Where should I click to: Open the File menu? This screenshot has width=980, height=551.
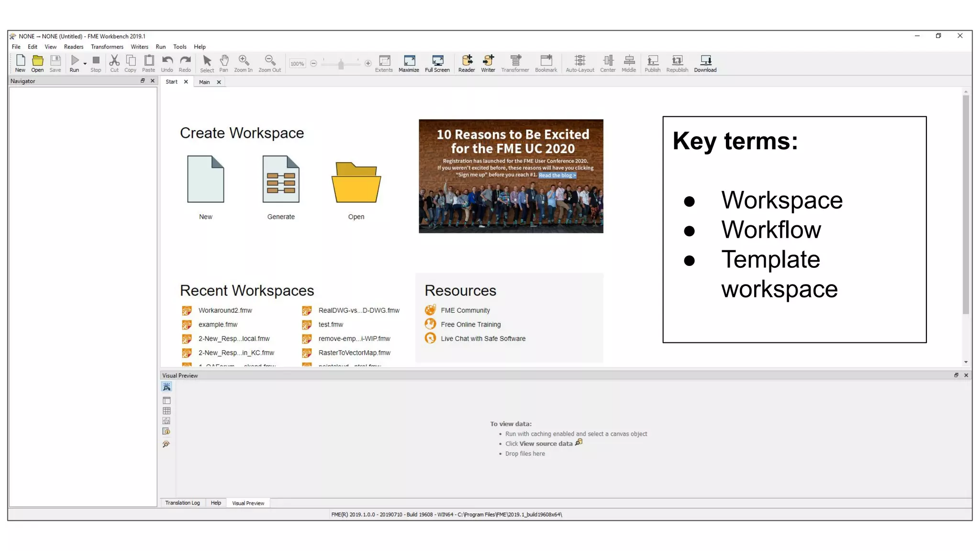[x=16, y=47]
